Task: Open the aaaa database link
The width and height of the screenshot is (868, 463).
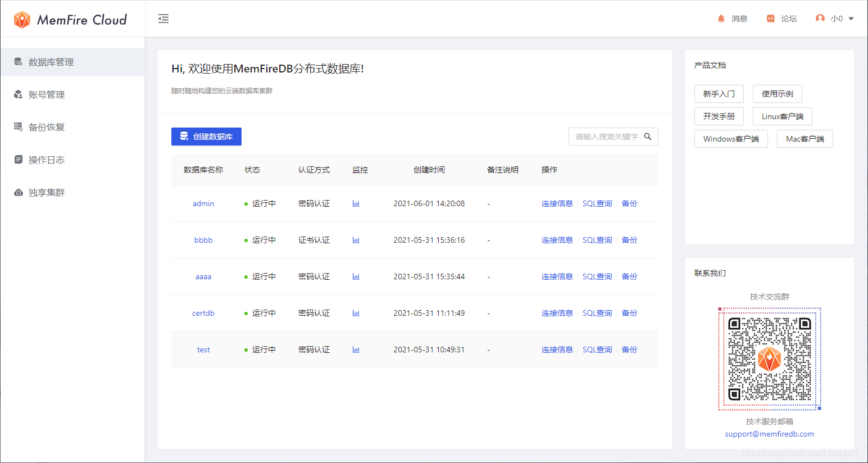Action: pyautogui.click(x=203, y=276)
